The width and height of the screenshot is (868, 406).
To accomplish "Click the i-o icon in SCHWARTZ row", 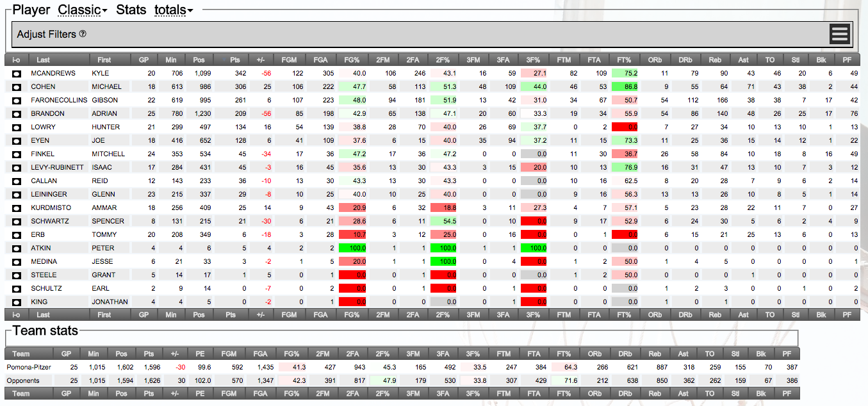I will 16,222.
